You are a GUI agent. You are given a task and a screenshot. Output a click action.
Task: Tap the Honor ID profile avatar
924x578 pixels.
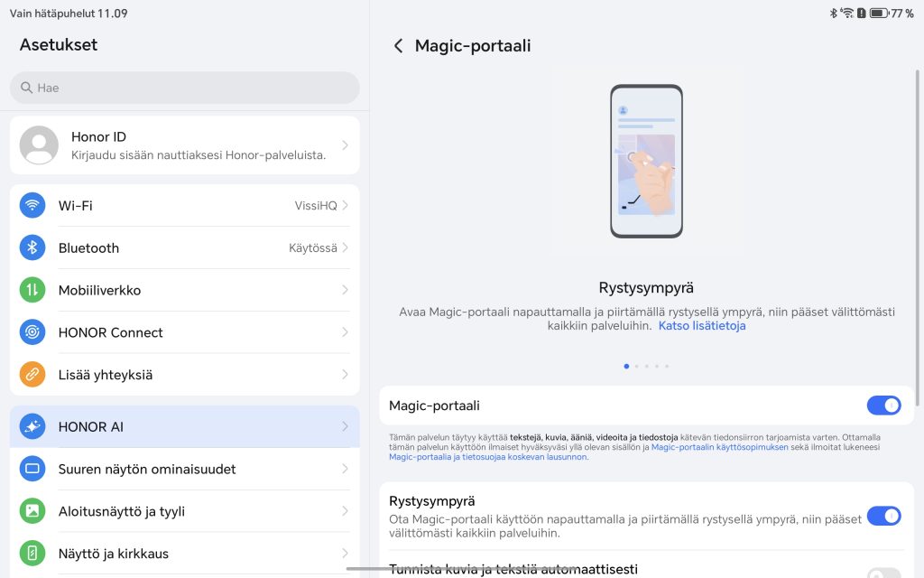[39, 144]
